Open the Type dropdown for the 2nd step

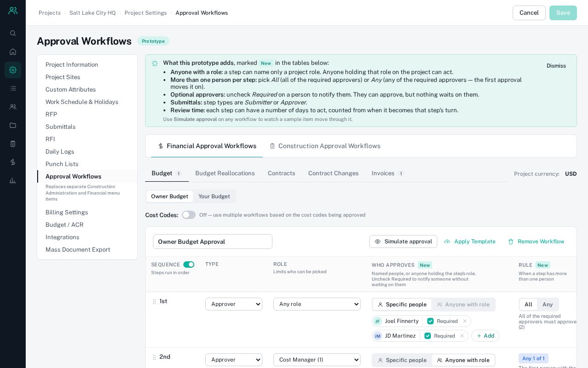pos(234,360)
